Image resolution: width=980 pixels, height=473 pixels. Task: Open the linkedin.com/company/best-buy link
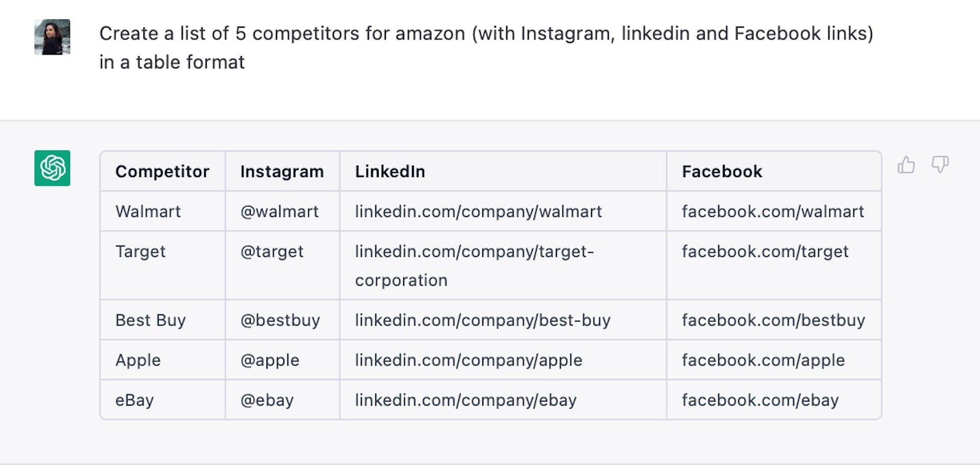[x=482, y=320]
